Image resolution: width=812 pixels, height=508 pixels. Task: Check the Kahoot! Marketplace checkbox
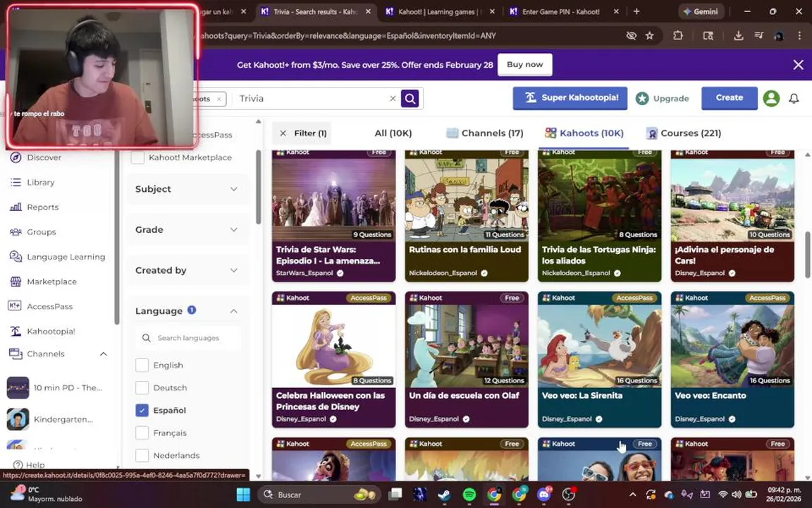[137, 157]
